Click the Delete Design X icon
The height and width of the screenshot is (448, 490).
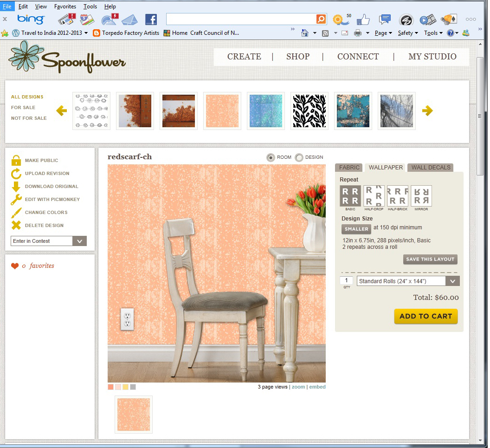point(16,226)
